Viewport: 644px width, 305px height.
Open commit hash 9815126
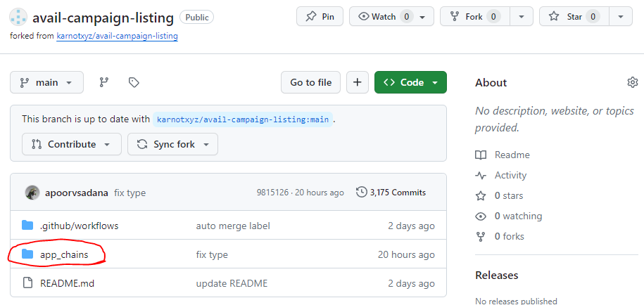tap(272, 193)
